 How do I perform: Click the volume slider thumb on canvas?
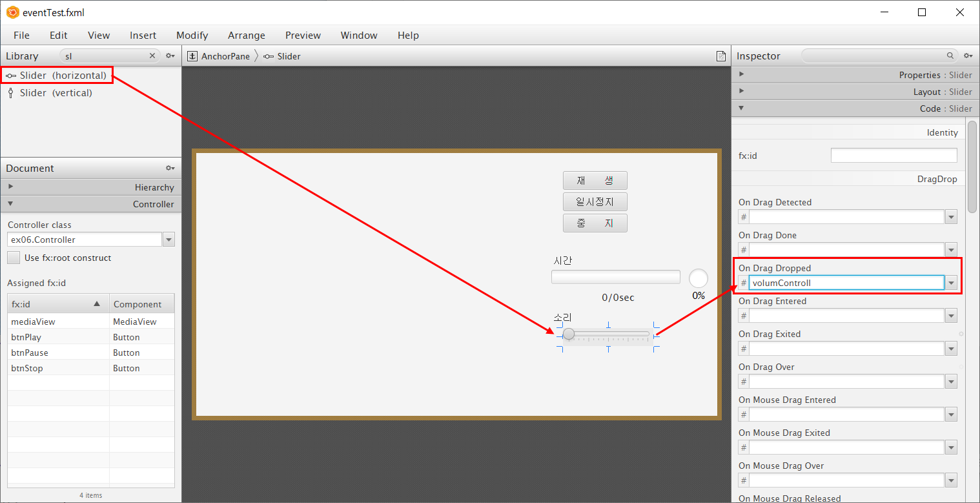coord(569,334)
